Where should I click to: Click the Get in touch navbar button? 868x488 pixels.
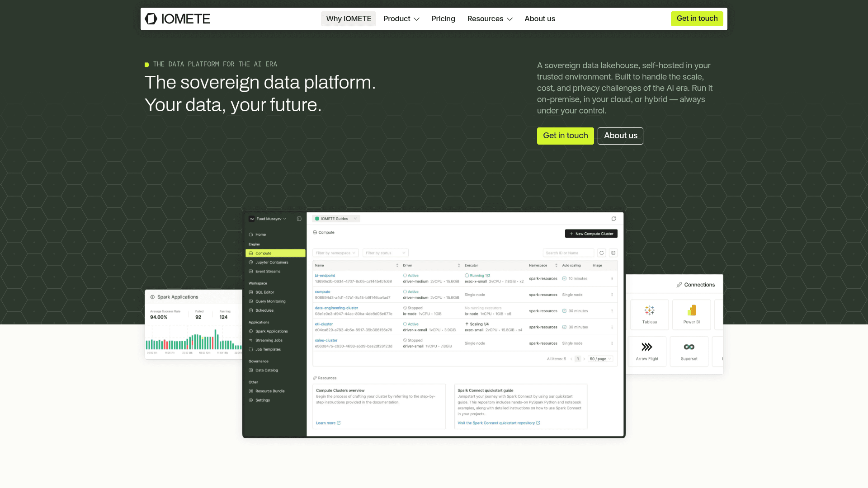[697, 19]
